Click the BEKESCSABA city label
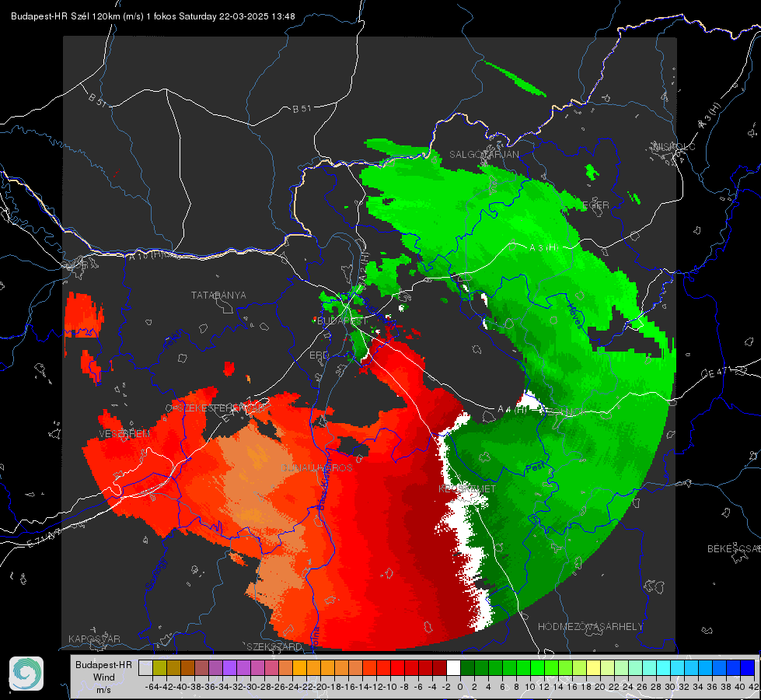This screenshot has height=700, width=761. click(x=734, y=549)
